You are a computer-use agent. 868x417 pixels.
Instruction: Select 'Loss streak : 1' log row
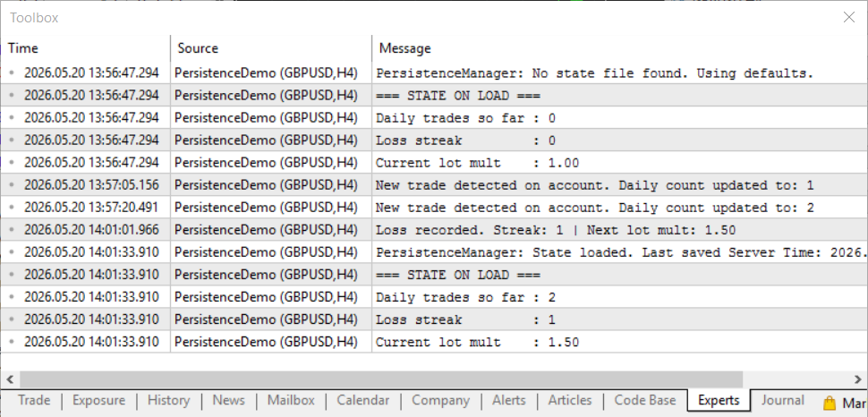(434, 319)
